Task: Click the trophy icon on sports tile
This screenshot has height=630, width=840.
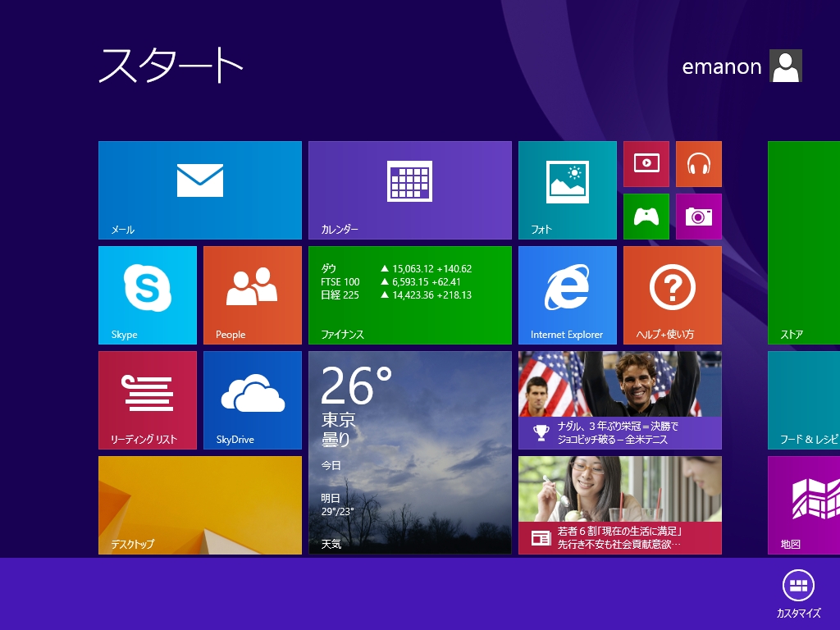Action: point(541,433)
